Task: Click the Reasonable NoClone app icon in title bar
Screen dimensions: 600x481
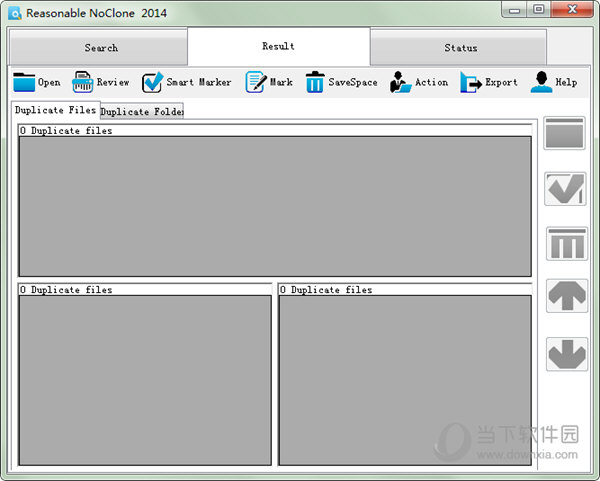Action: (15, 13)
